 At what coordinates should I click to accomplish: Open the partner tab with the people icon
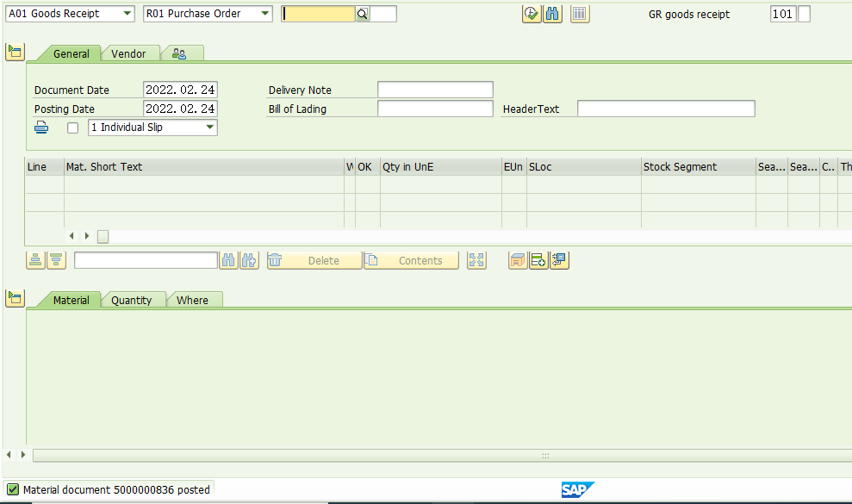(x=179, y=53)
